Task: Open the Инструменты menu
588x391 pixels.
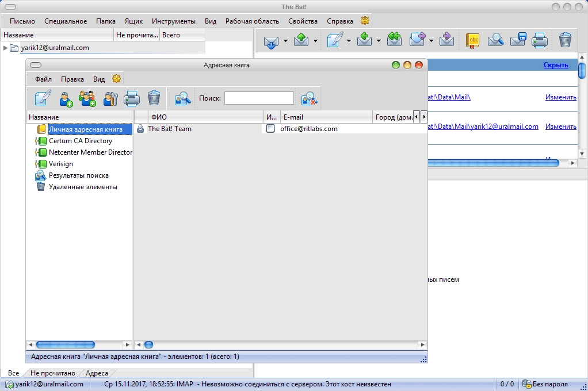Action: pyautogui.click(x=174, y=21)
